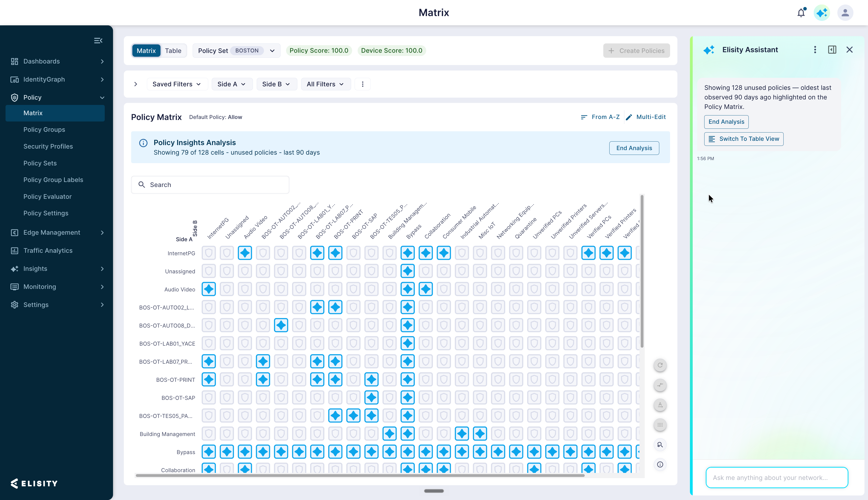The width and height of the screenshot is (868, 500).
Task: Open filter bar more options dots
Action: click(x=362, y=84)
